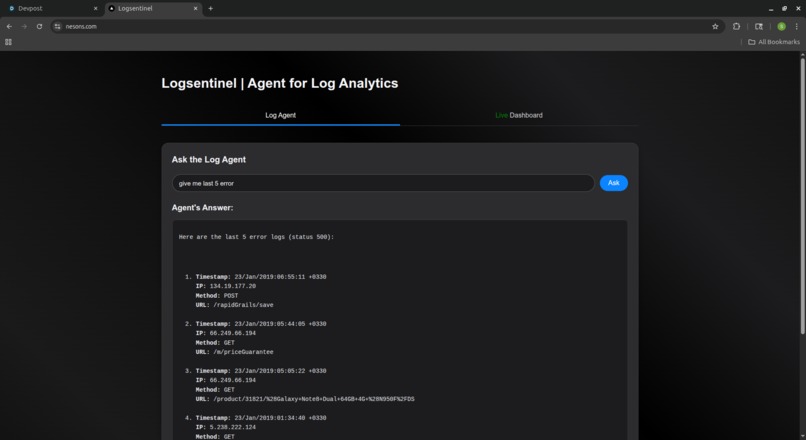Screen dimensions: 806x440
Task: Submit the question with the Ask button
Action: pyautogui.click(x=613, y=183)
